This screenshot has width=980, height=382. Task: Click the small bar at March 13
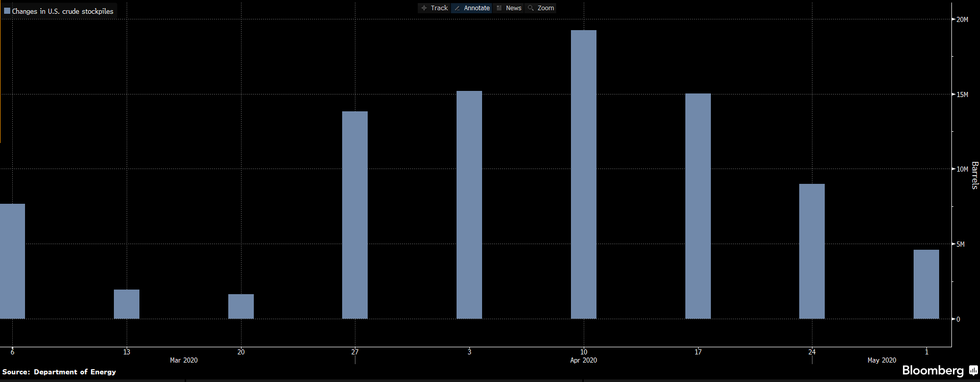click(x=127, y=304)
